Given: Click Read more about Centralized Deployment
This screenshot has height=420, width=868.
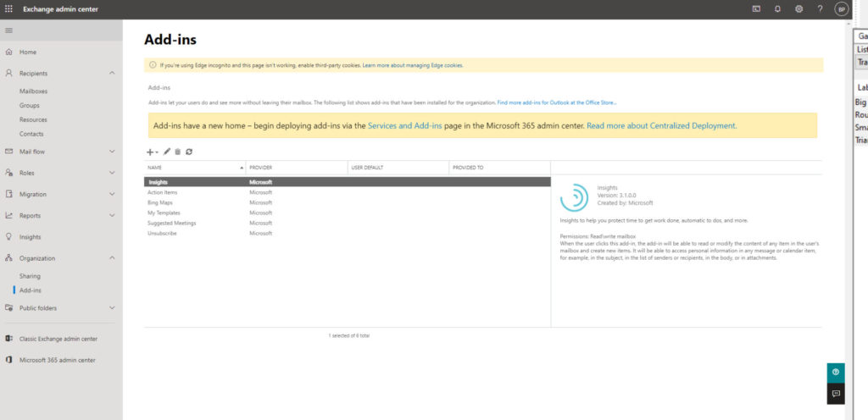Looking at the screenshot, I should tap(661, 126).
